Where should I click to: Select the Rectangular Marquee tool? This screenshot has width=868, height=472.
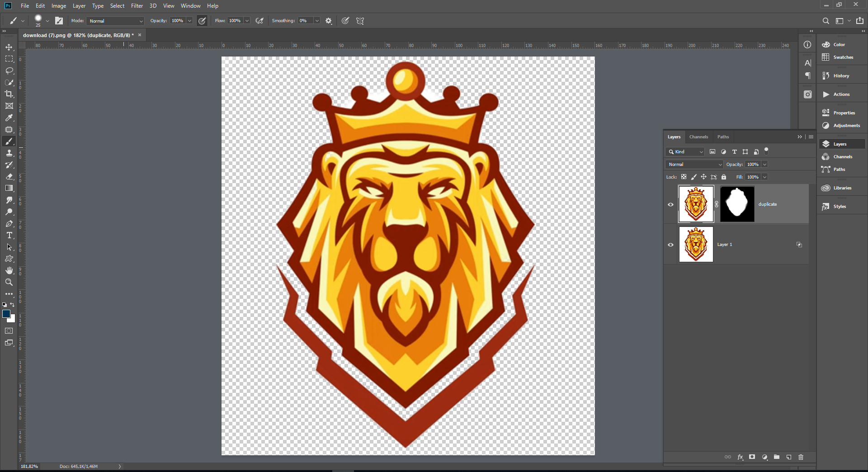[9, 59]
